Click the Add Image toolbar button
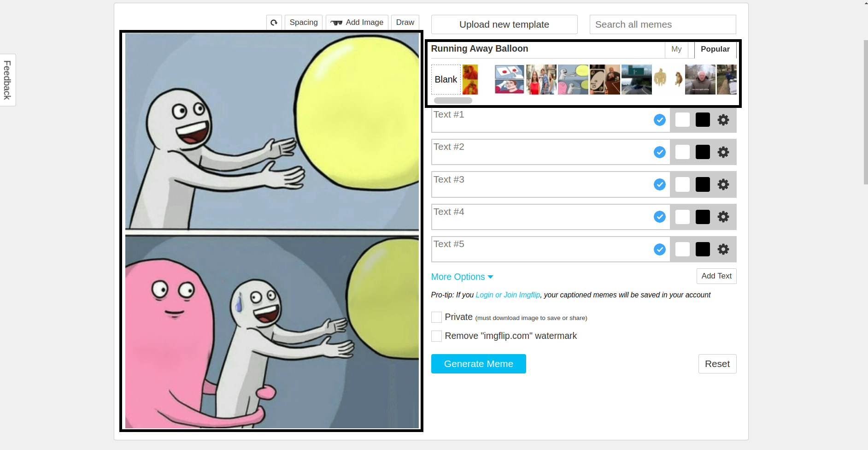Viewport: 868px width, 450px height. click(357, 23)
